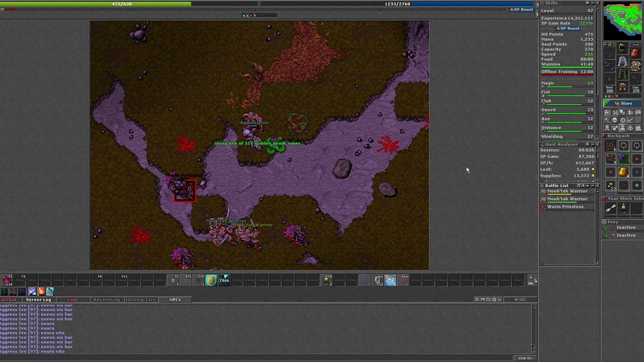
Task: Click the action bar down arrow
Action: pos(530,284)
